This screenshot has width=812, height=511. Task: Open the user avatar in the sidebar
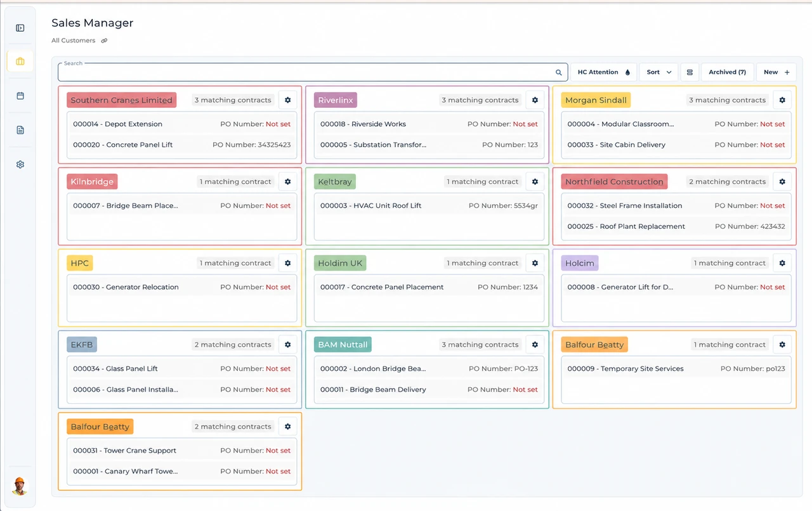click(20, 486)
